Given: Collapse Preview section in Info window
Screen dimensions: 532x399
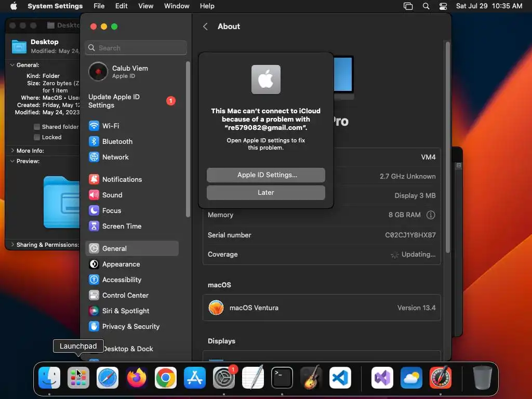Looking at the screenshot, I should click(12, 161).
